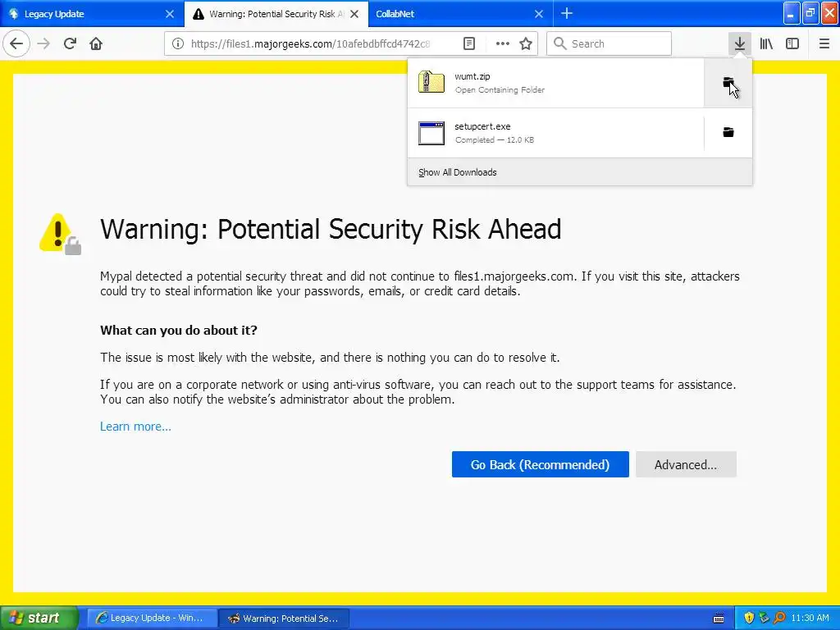Open the security shield tray icon
Viewport: 840px width, 630px height.
(749, 618)
